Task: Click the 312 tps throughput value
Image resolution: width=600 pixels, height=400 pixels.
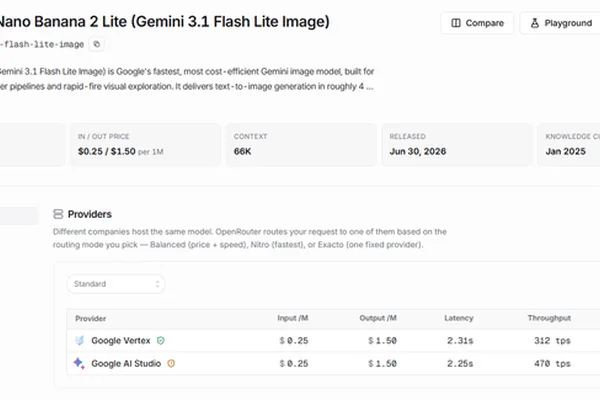Action: tap(552, 341)
